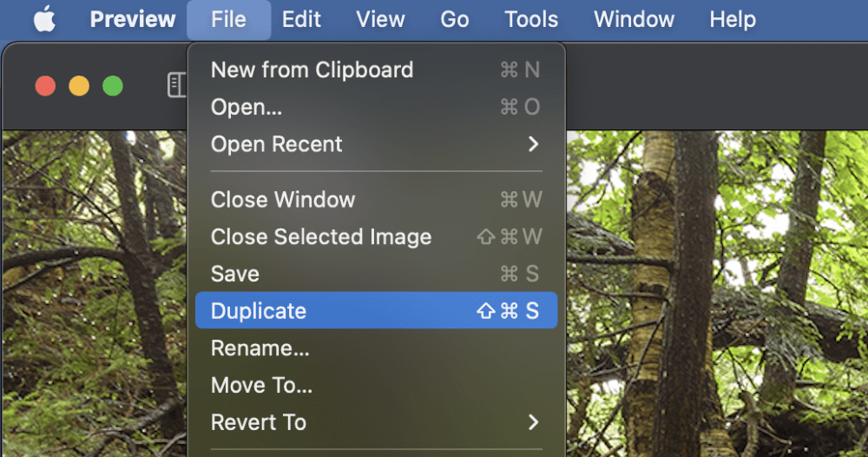Choose Duplicate from the File menu
The image size is (868, 457).
(x=376, y=311)
